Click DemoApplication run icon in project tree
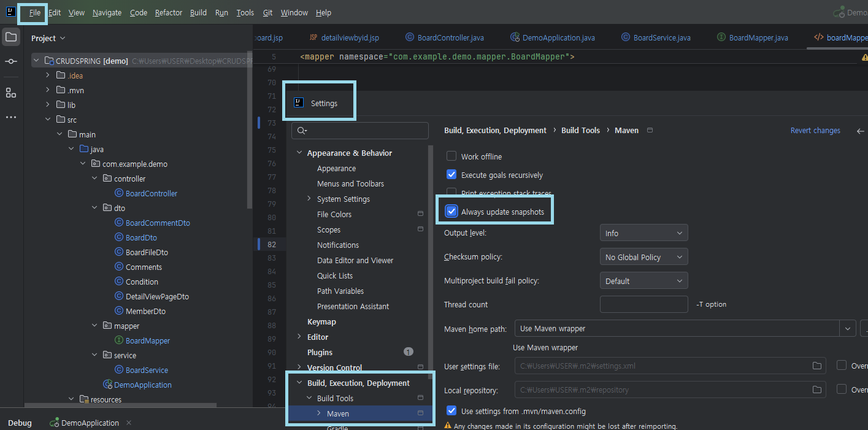The image size is (868, 430). [108, 385]
